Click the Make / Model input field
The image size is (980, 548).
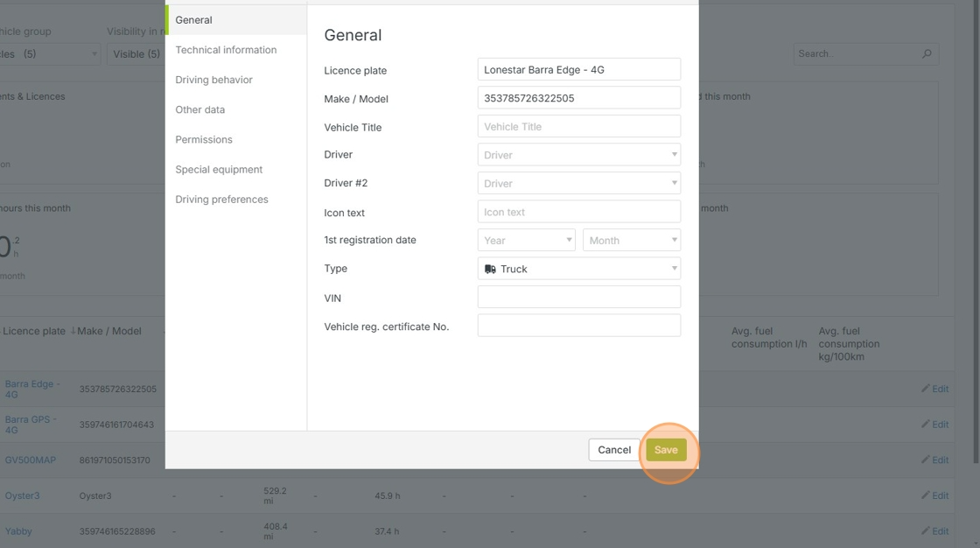(578, 97)
